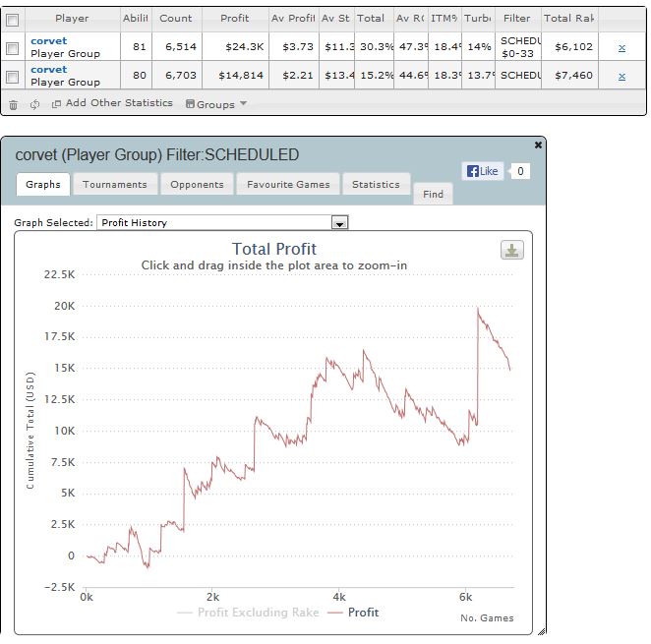The height and width of the screenshot is (644, 651).
Task: Expand the Groups dropdown menu
Action: click(x=216, y=104)
